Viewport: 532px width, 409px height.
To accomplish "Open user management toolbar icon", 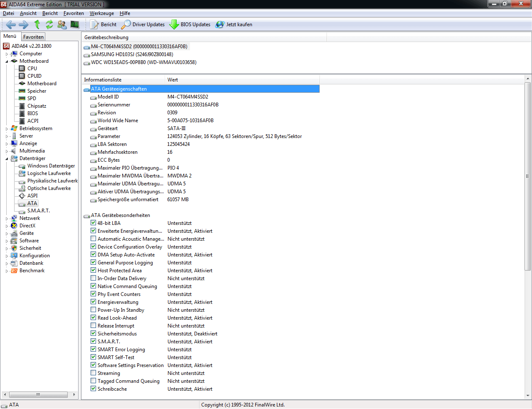I will (x=62, y=25).
